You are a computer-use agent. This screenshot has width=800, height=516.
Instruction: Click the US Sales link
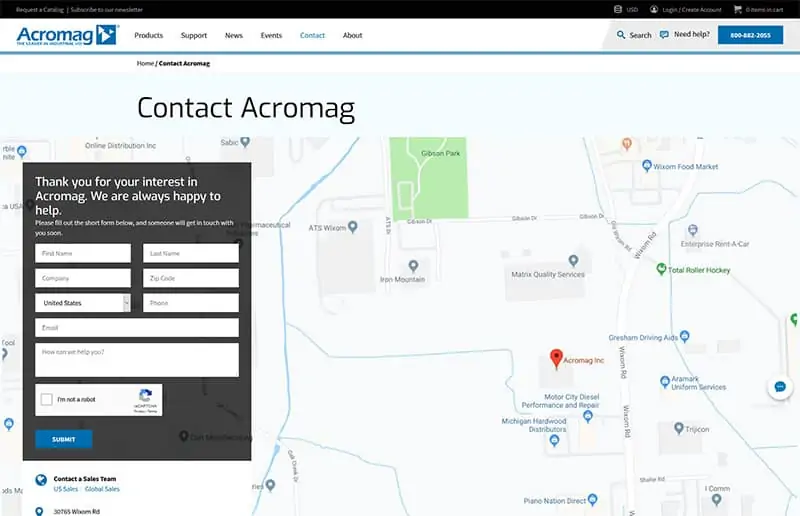click(66, 489)
